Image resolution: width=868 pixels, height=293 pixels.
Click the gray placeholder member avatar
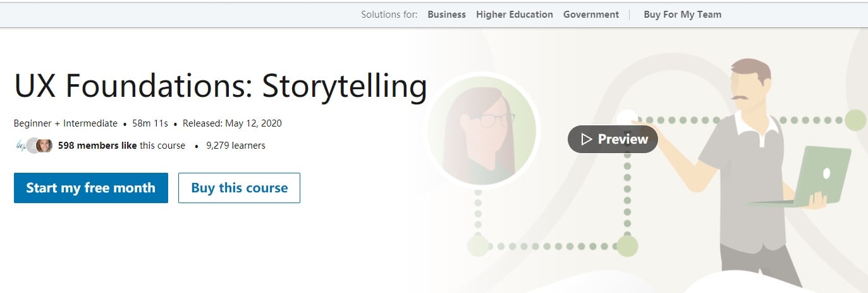[32, 146]
